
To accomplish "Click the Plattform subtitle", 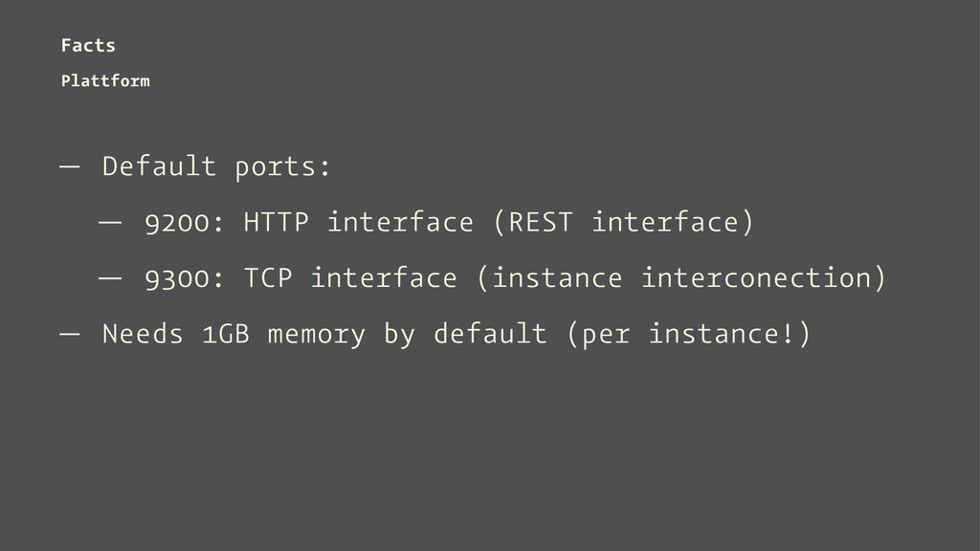I will point(105,81).
